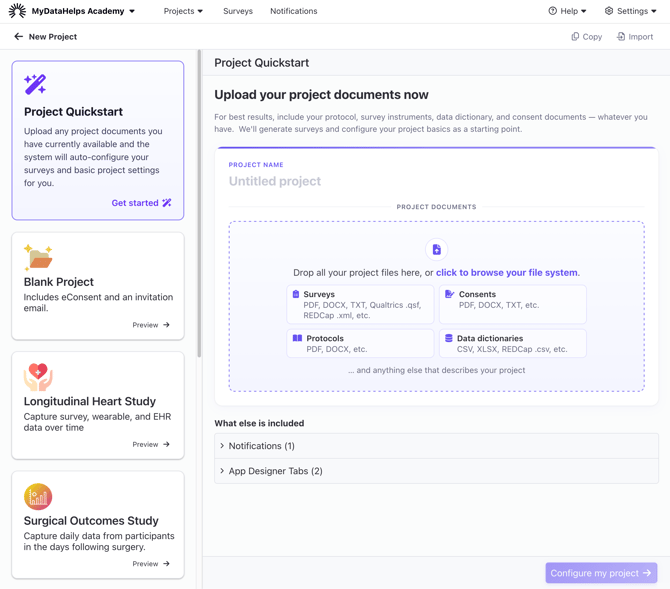Click the Help question mark icon
This screenshot has height=589, width=670.
click(552, 11)
